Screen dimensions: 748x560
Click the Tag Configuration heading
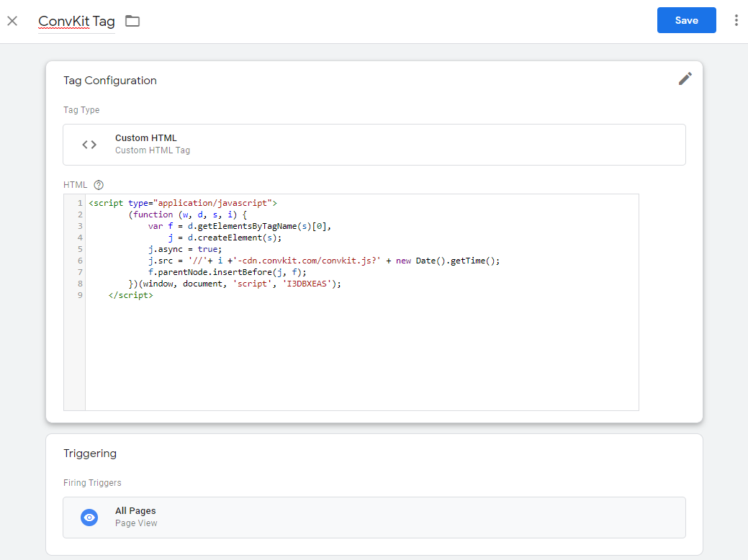pyautogui.click(x=110, y=81)
